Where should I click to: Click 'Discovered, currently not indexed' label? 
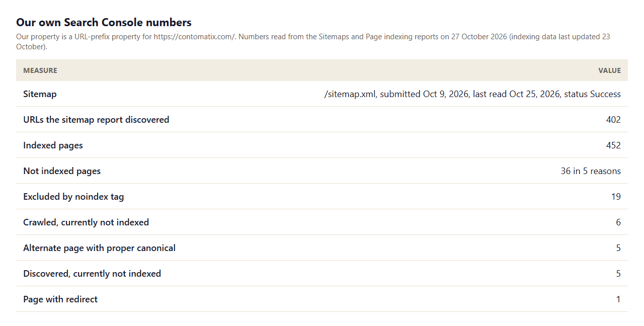92,274
